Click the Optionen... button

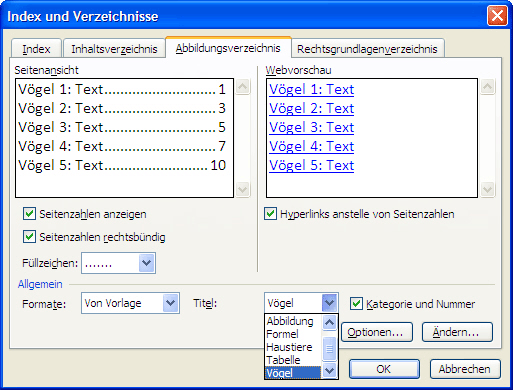click(x=377, y=332)
